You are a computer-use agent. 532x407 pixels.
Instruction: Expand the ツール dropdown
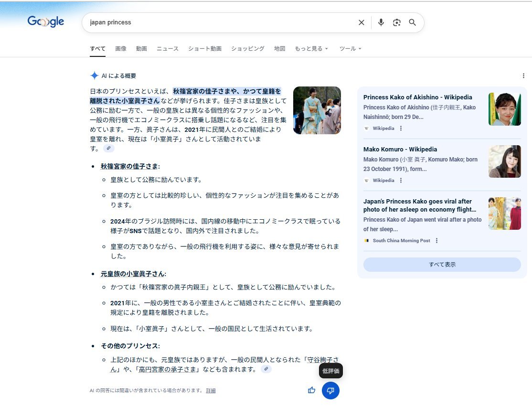pos(350,49)
